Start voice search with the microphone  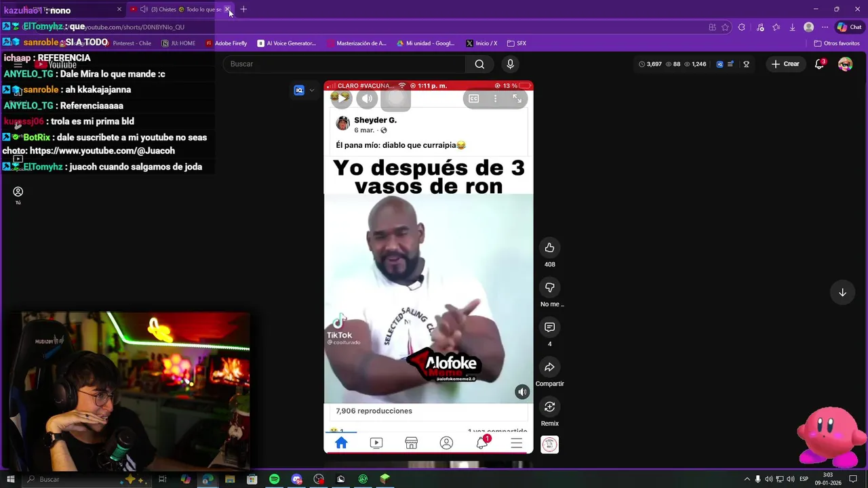510,64
